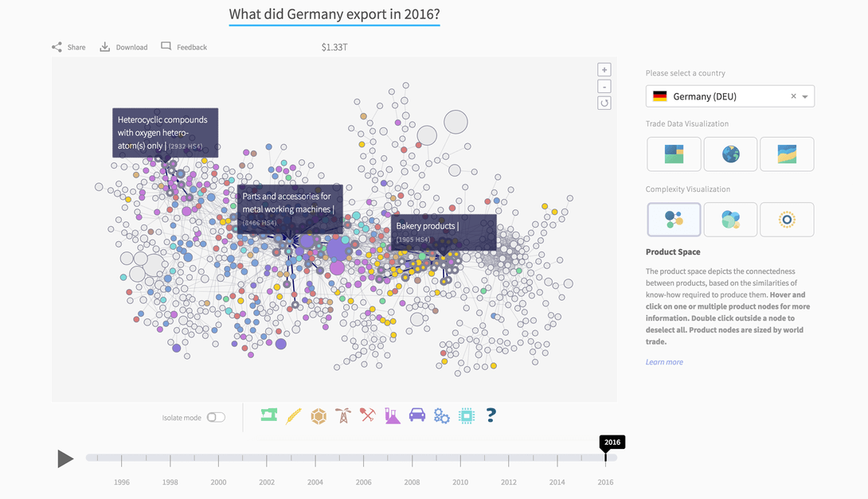Jump to year 2008 on timeline
Image resolution: width=868 pixels, height=499 pixels.
(412, 458)
